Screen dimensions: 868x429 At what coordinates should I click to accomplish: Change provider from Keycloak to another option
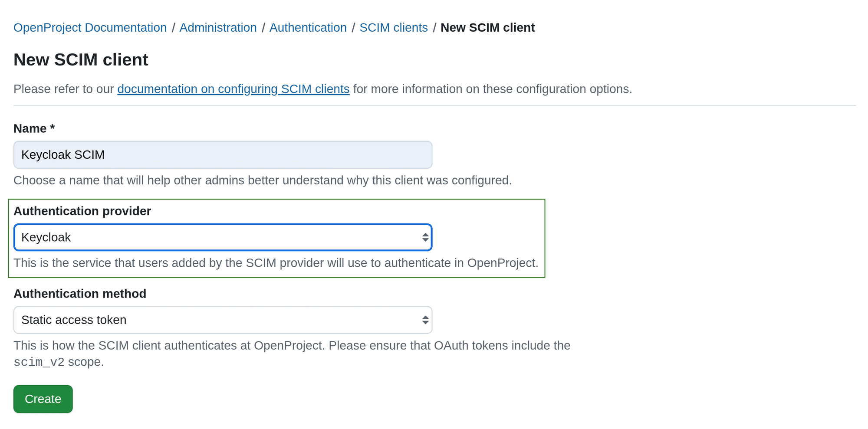(222, 237)
